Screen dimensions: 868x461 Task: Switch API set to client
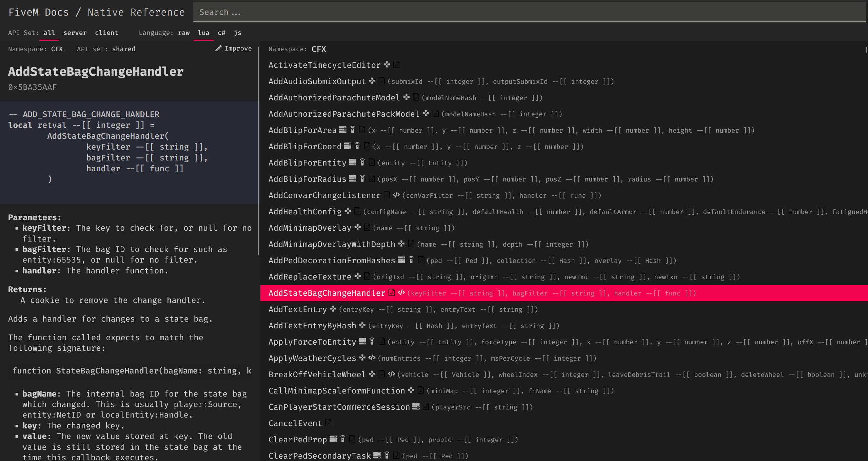[106, 33]
